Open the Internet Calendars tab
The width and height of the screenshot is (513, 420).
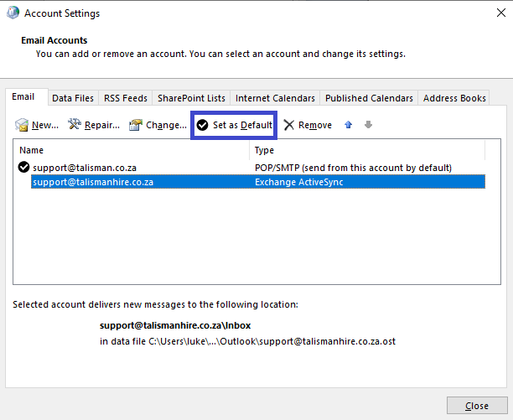coord(275,98)
